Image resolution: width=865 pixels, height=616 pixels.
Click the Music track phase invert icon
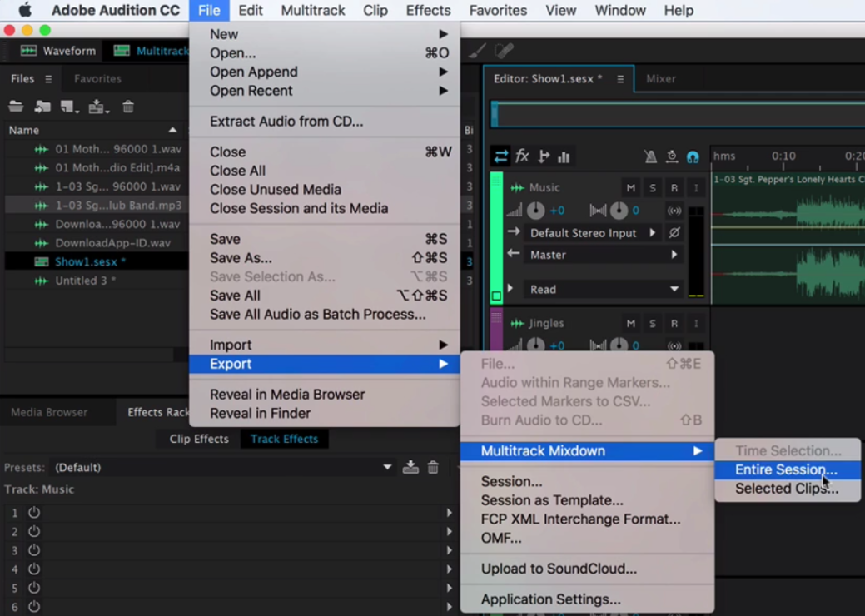pyautogui.click(x=674, y=233)
